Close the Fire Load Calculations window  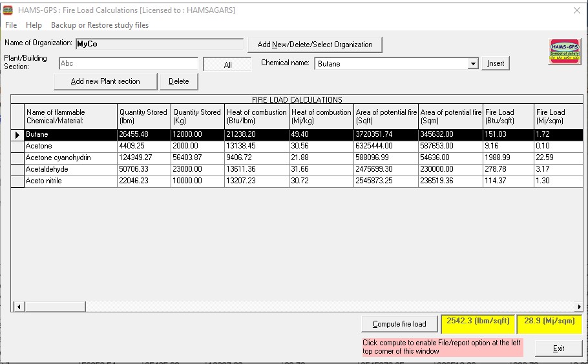click(x=577, y=10)
